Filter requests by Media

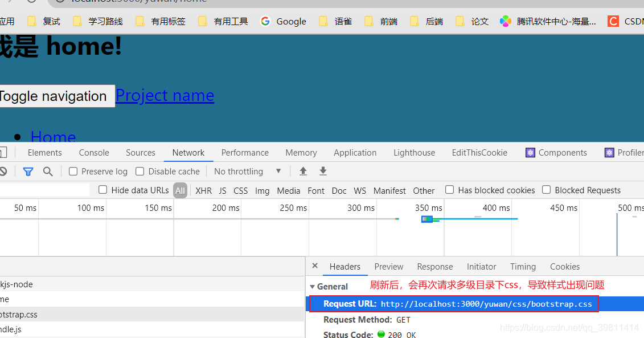point(288,190)
